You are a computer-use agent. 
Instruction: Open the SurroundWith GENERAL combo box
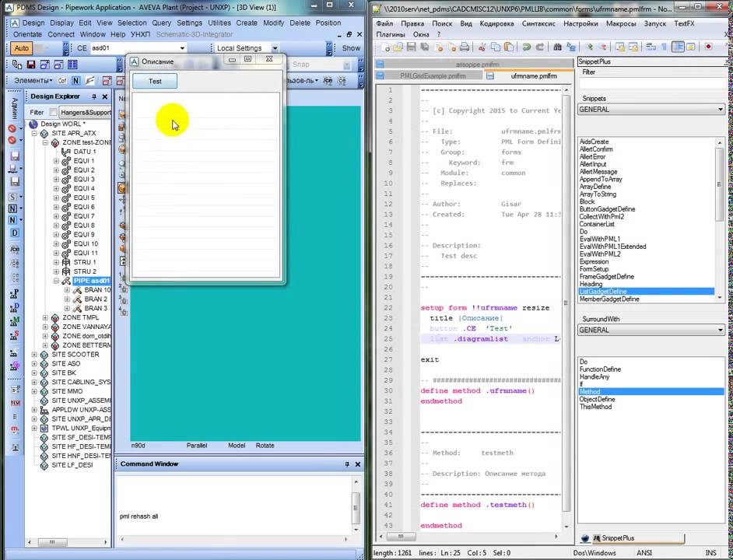[651, 330]
